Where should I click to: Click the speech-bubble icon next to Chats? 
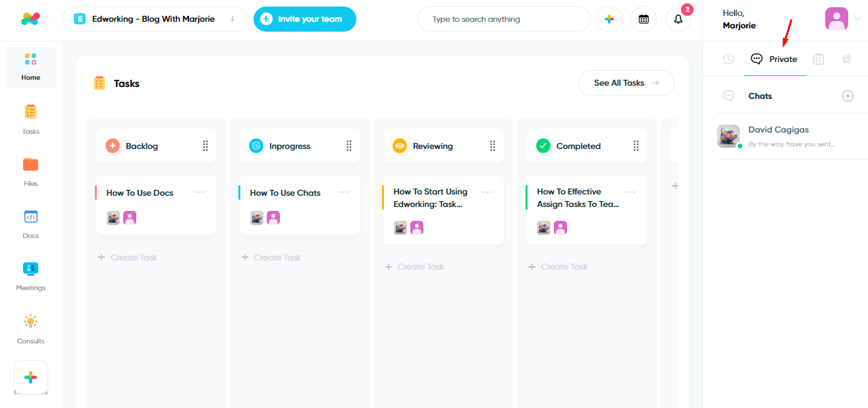pyautogui.click(x=728, y=96)
